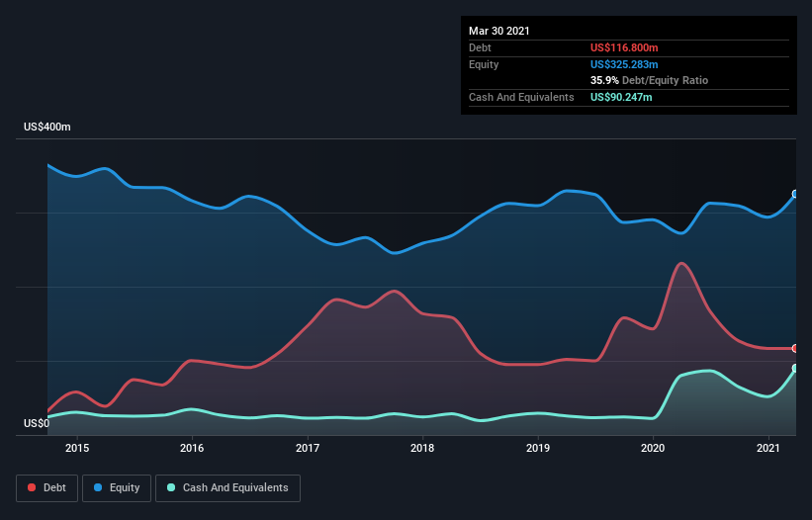Click the 2021 x-axis label
Viewport: 812px width, 520px height.
click(x=767, y=448)
